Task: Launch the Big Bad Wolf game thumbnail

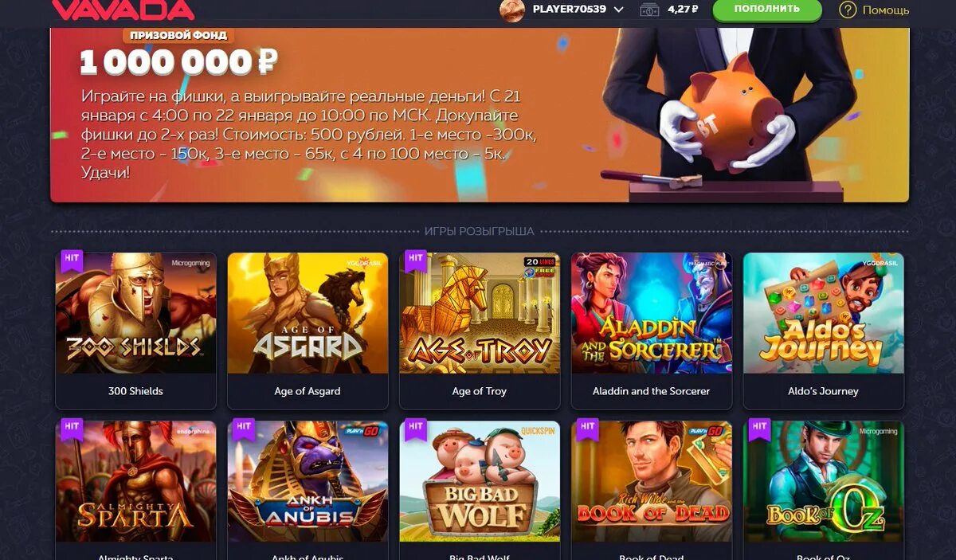Action: pyautogui.click(x=480, y=481)
